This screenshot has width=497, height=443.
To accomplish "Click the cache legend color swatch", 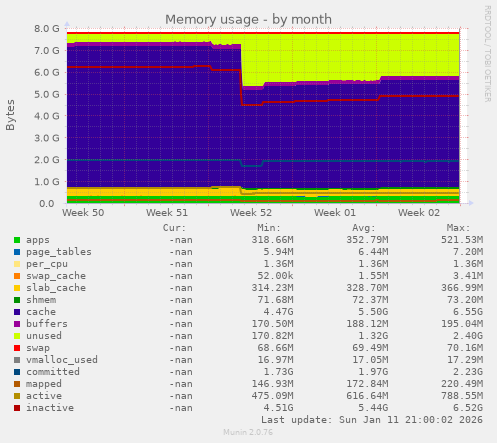I will click(17, 312).
